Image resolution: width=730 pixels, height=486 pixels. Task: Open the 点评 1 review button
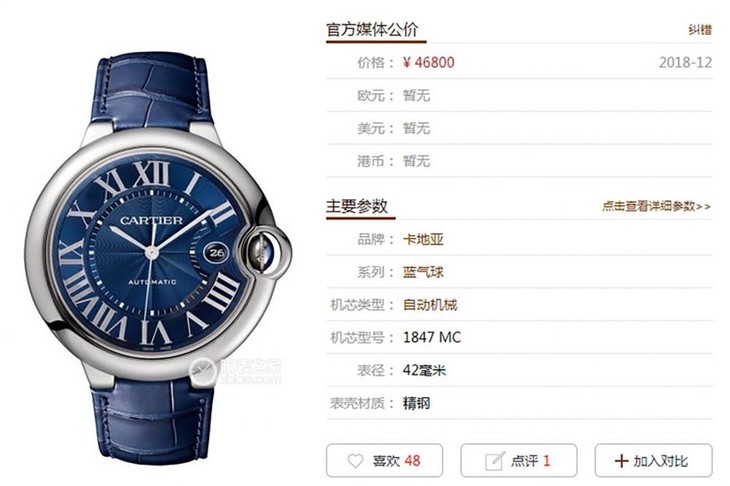click(519, 460)
